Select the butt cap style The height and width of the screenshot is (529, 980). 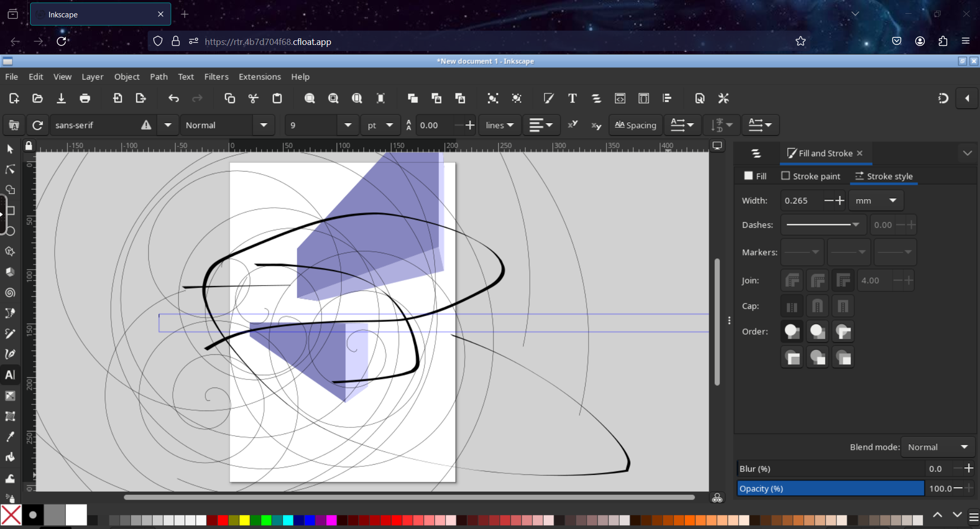point(792,306)
